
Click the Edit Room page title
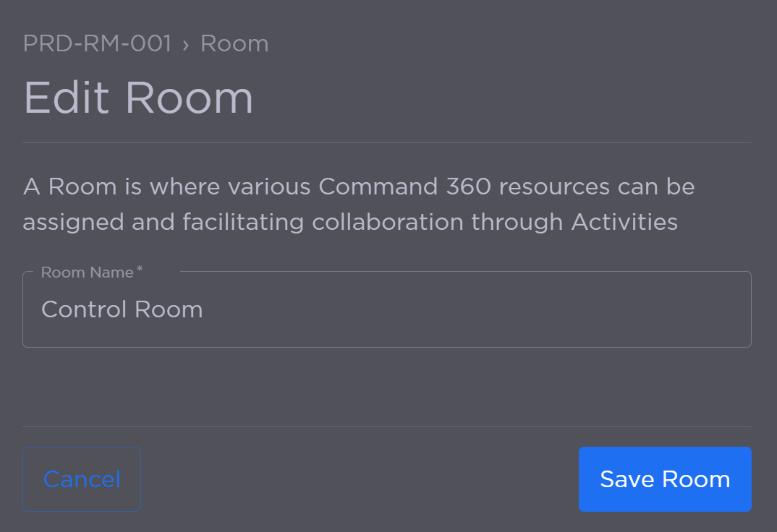[138, 97]
